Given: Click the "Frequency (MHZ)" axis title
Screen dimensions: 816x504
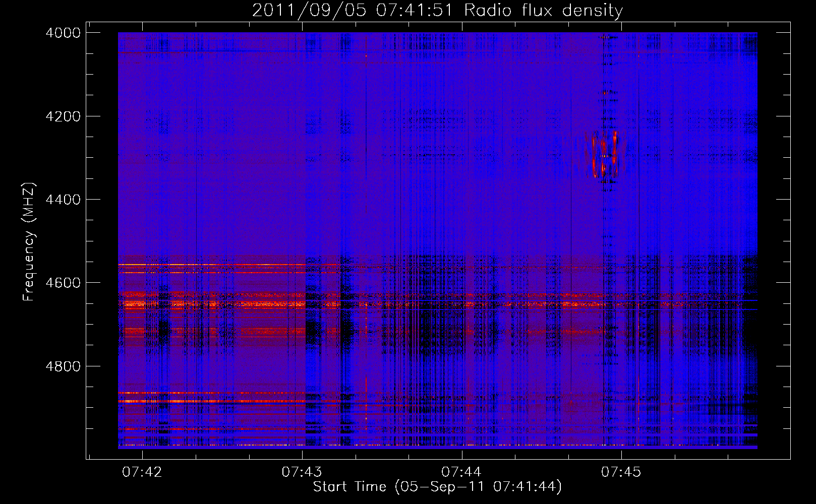Looking at the screenshot, I should [x=29, y=242].
